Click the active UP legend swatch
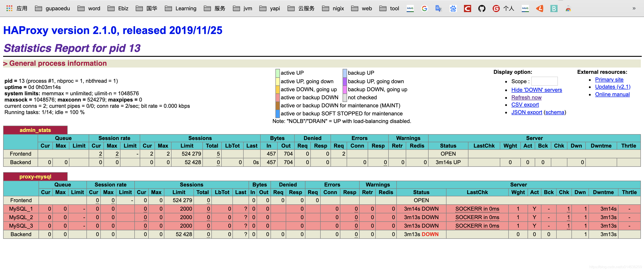The width and height of the screenshot is (644, 271). 277,73
